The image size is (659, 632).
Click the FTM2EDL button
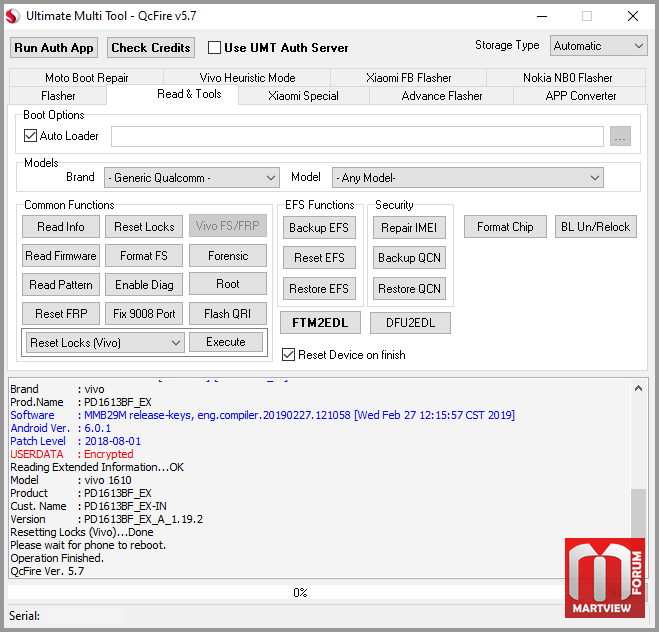pyautogui.click(x=320, y=323)
